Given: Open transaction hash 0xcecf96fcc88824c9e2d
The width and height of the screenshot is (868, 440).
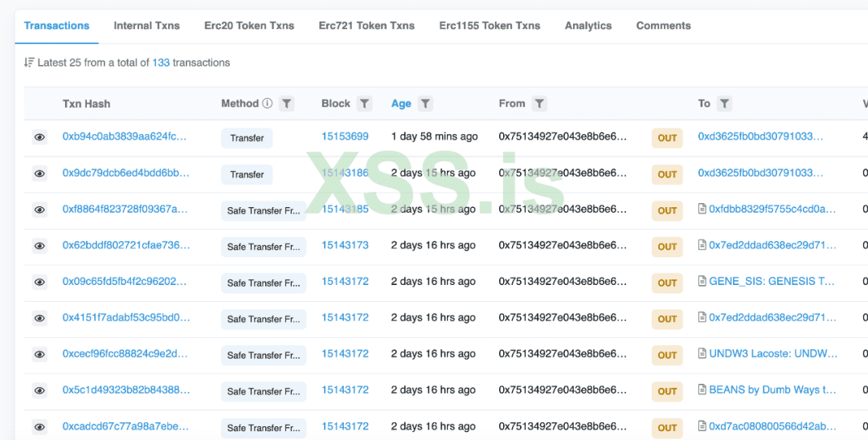Looking at the screenshot, I should [x=125, y=354].
